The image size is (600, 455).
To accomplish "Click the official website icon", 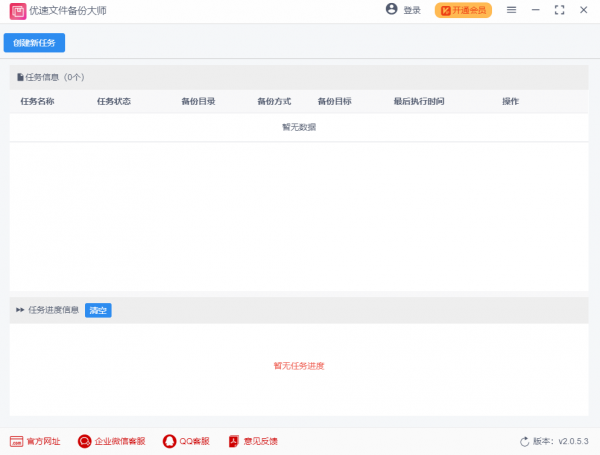I will tap(16, 441).
